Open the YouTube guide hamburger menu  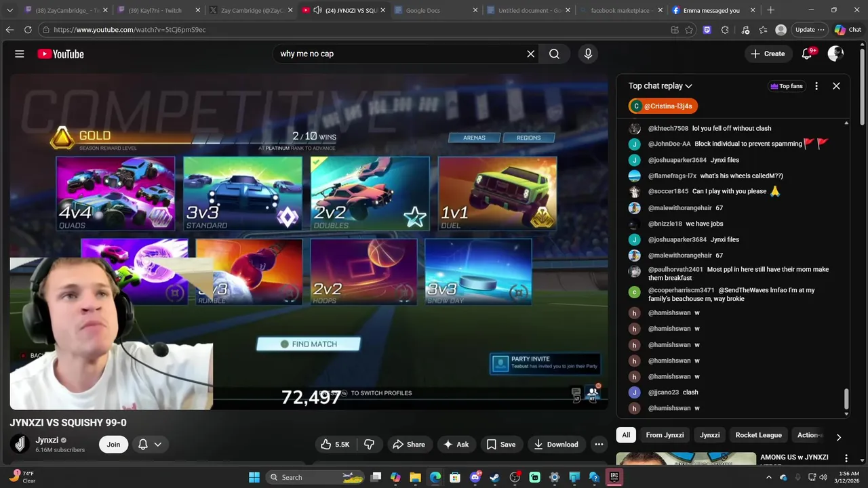tap(20, 54)
